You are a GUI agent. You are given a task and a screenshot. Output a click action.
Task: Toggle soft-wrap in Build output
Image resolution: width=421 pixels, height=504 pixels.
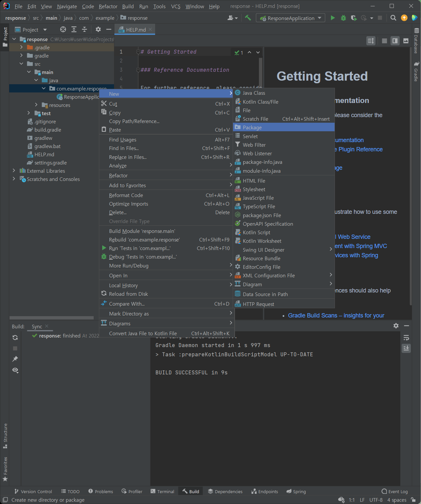[406, 338]
